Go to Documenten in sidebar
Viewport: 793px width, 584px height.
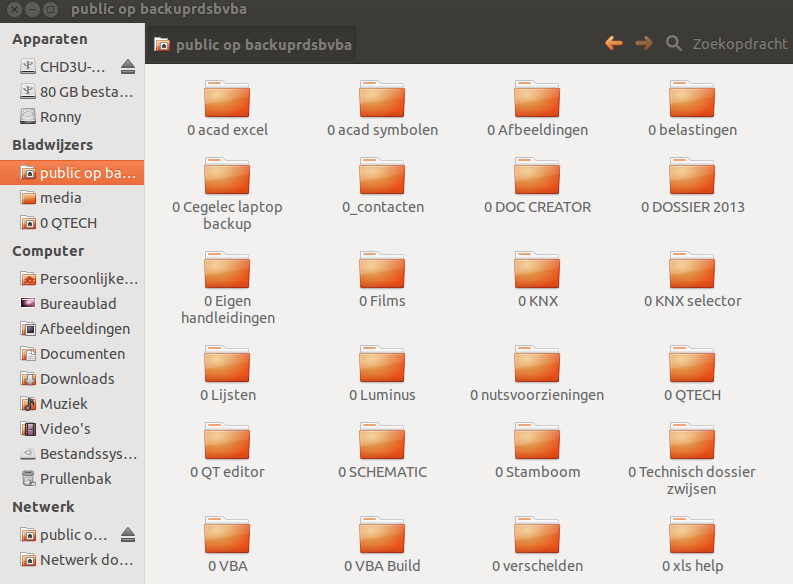(82, 354)
